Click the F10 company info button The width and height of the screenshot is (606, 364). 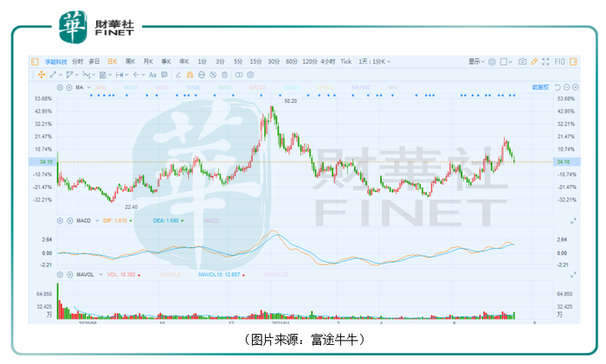[559, 61]
